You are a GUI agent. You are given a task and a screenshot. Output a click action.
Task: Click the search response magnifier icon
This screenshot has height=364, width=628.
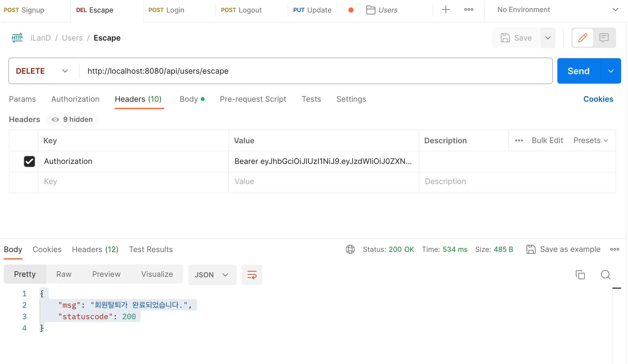pyautogui.click(x=605, y=275)
